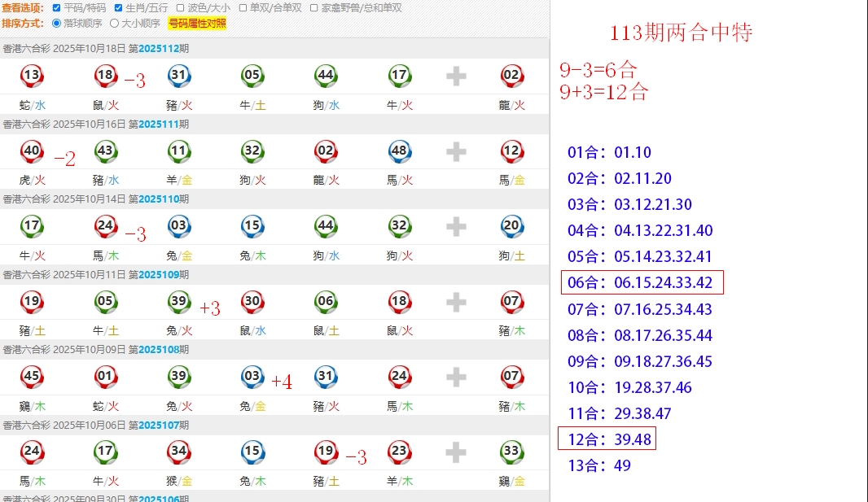868x502 pixels.
Task: Open draw period 2025112 link
Action: click(158, 49)
